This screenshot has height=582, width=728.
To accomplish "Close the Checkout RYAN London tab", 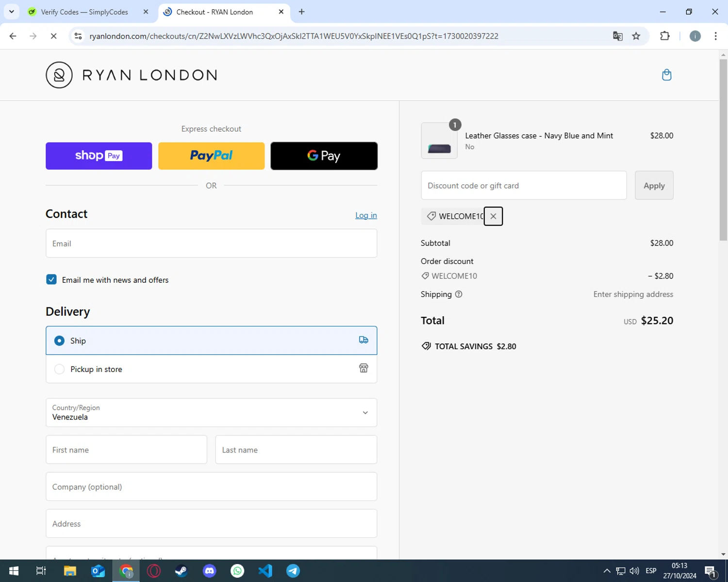I will pos(281,12).
